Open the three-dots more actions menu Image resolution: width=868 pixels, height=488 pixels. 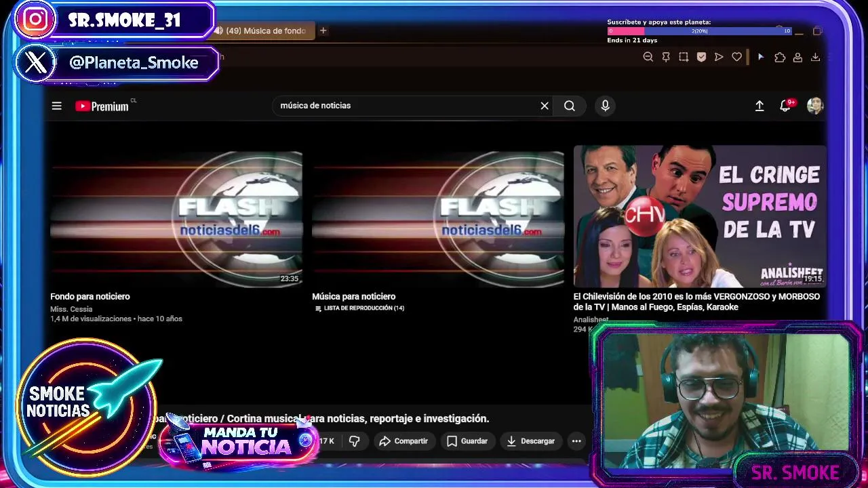point(576,441)
